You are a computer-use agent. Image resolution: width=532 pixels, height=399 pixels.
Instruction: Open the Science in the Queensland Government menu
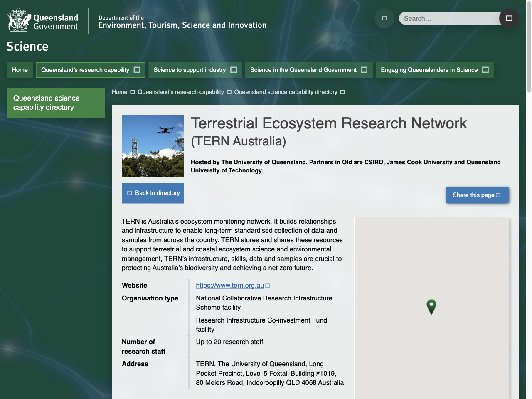coord(365,70)
